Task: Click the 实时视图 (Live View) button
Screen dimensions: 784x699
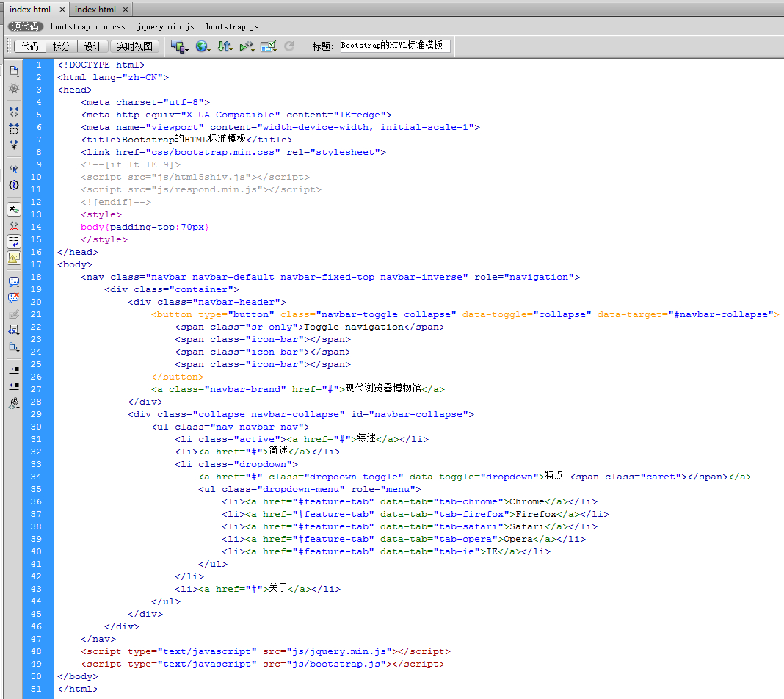Action: point(135,46)
